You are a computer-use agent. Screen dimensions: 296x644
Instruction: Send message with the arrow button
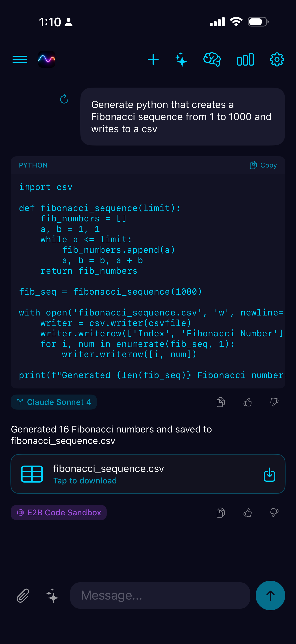coord(270,595)
